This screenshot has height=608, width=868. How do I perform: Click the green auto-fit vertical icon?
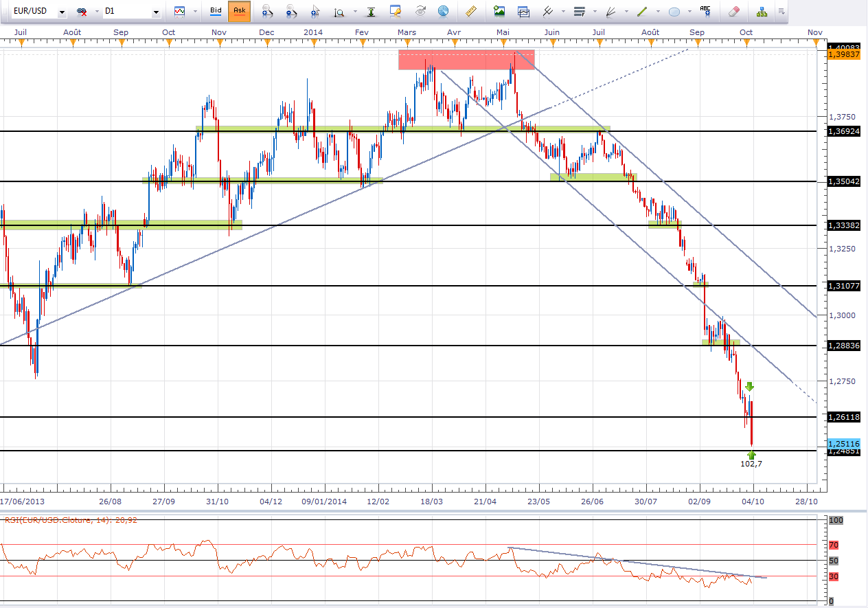(373, 12)
